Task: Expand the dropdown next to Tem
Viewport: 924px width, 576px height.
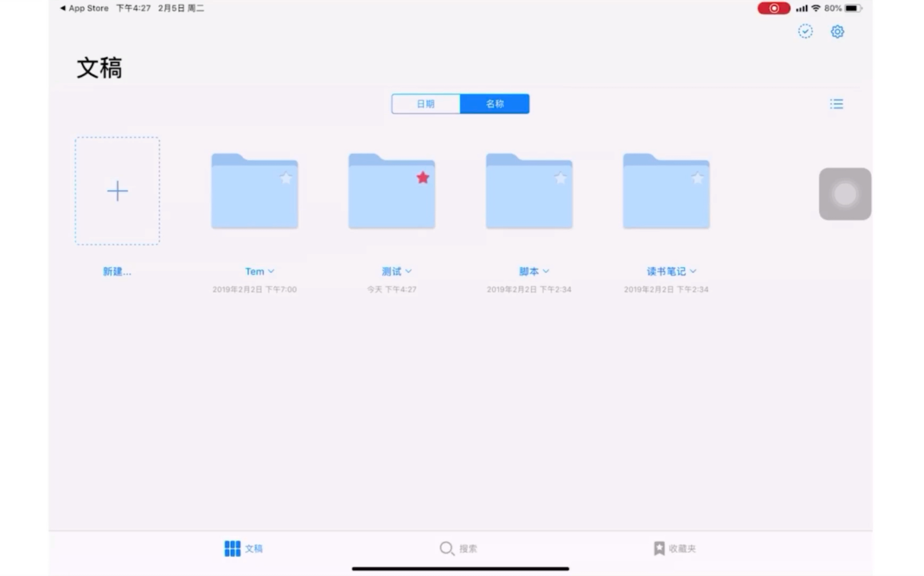Action: coord(272,271)
